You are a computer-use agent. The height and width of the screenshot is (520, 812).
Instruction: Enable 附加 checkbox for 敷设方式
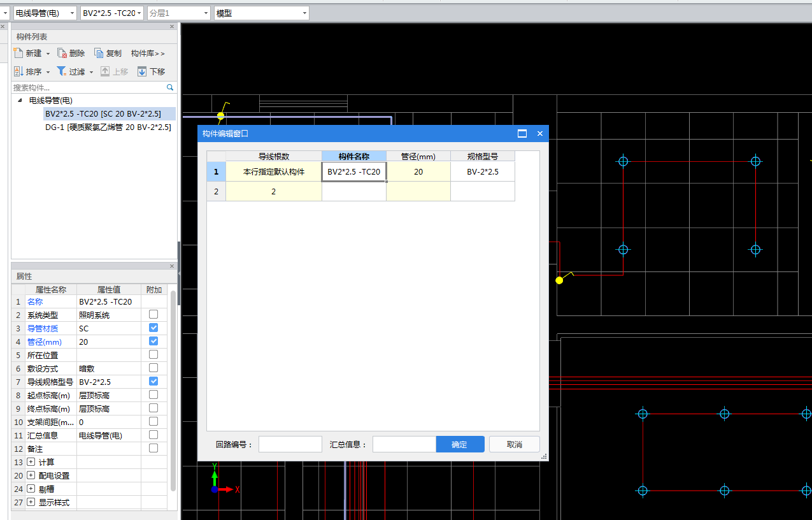pyautogui.click(x=153, y=368)
